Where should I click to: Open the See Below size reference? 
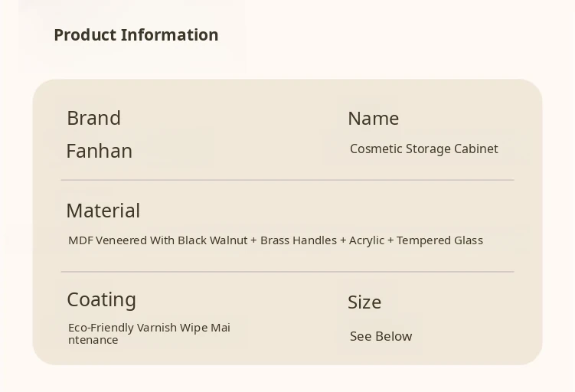(381, 336)
